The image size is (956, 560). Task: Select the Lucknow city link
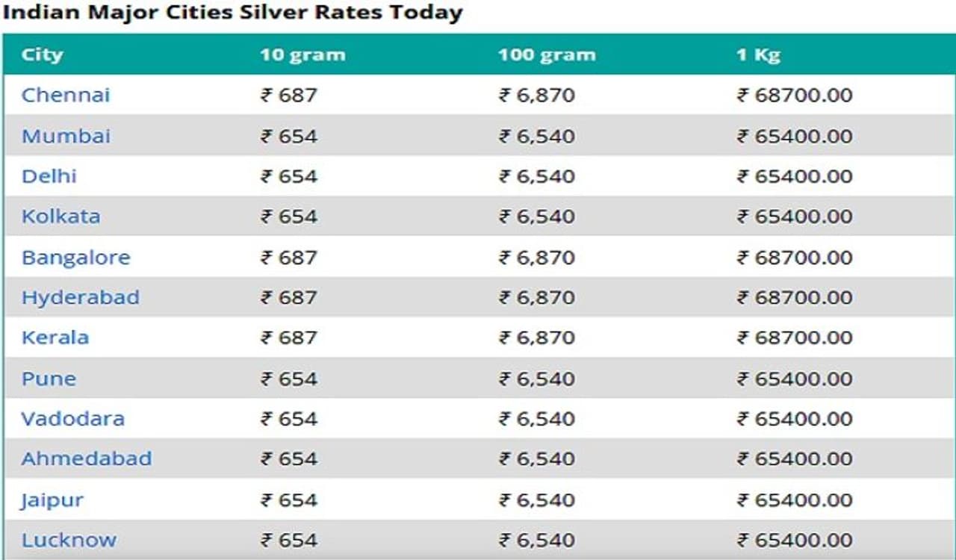point(69,540)
